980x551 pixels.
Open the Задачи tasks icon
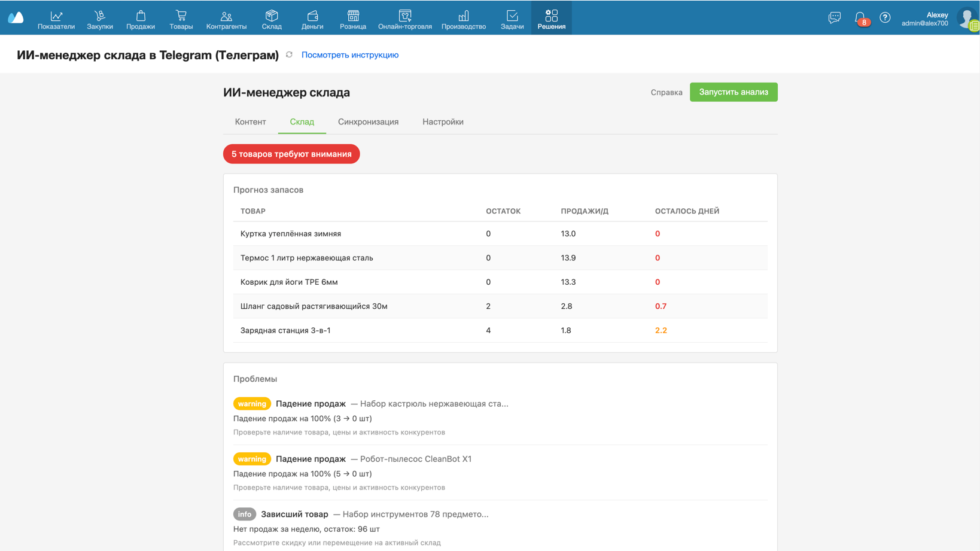coord(512,16)
